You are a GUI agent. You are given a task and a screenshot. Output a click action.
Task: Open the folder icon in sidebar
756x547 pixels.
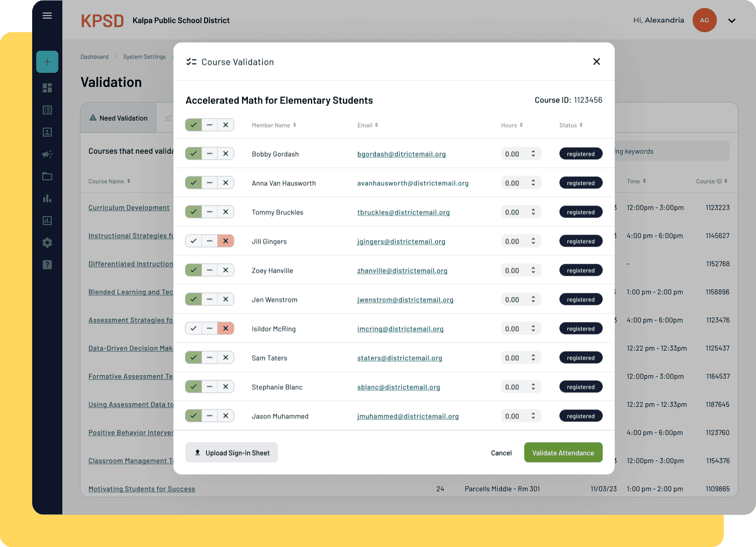click(47, 176)
